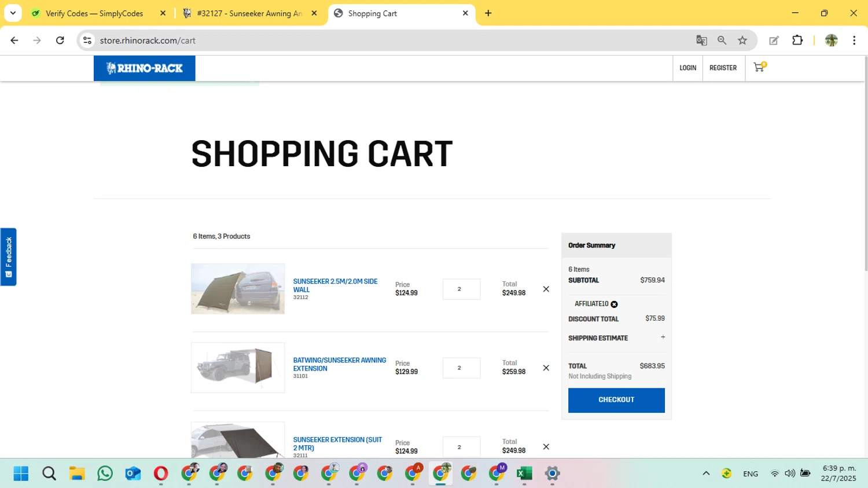Open Sunseeker 2.5M/2.0M Side Wall product link
Viewport: 868px width, 488px height.
click(335, 285)
